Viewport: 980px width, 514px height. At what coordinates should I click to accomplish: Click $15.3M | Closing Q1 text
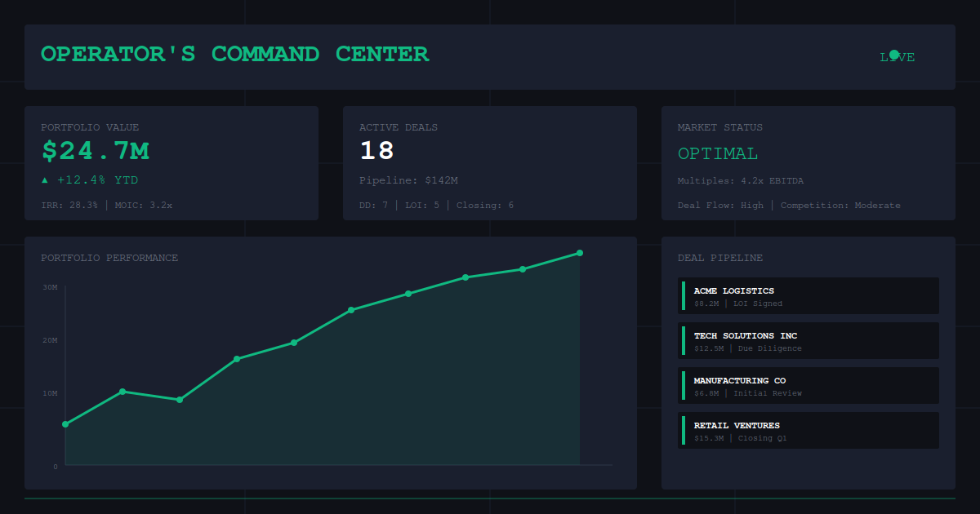click(741, 438)
